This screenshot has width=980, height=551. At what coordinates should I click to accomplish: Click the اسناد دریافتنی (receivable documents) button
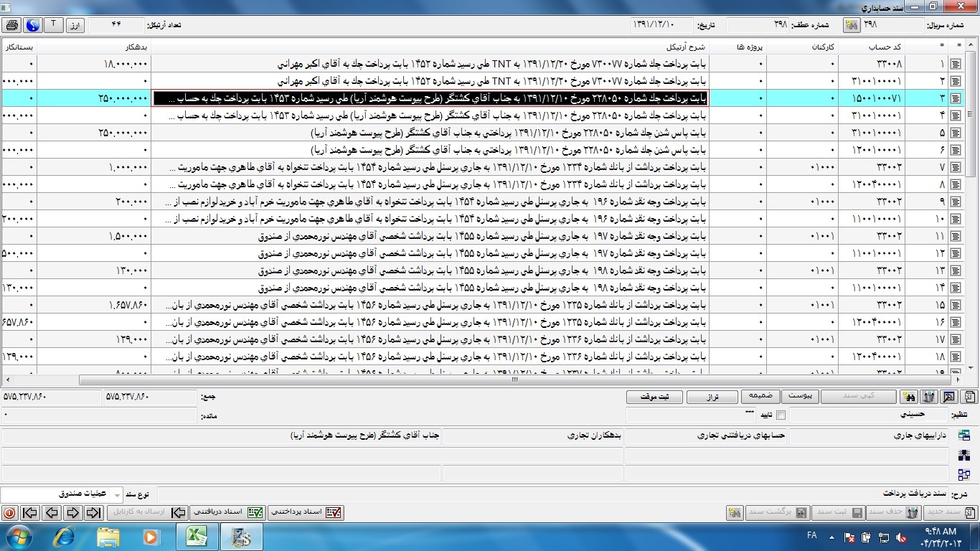[228, 512]
